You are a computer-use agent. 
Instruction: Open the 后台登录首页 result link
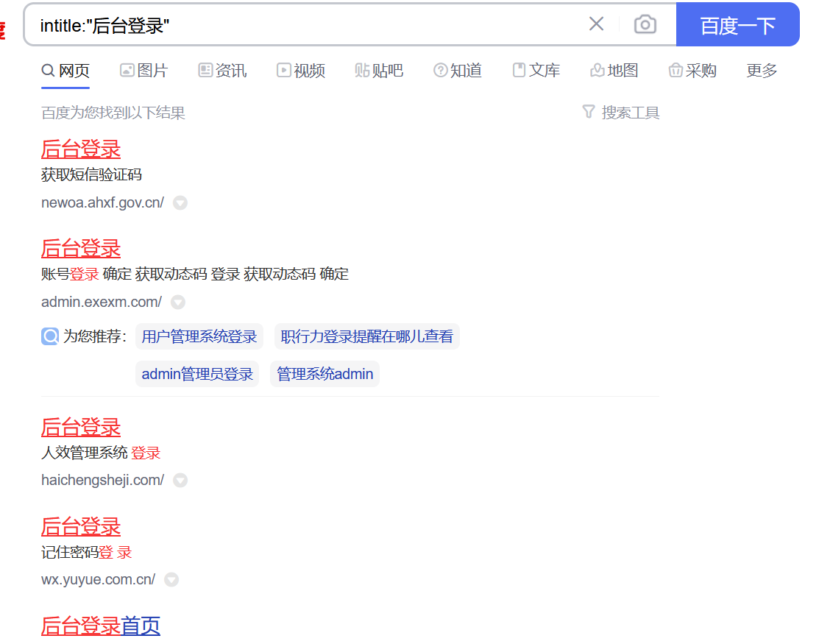point(101,626)
